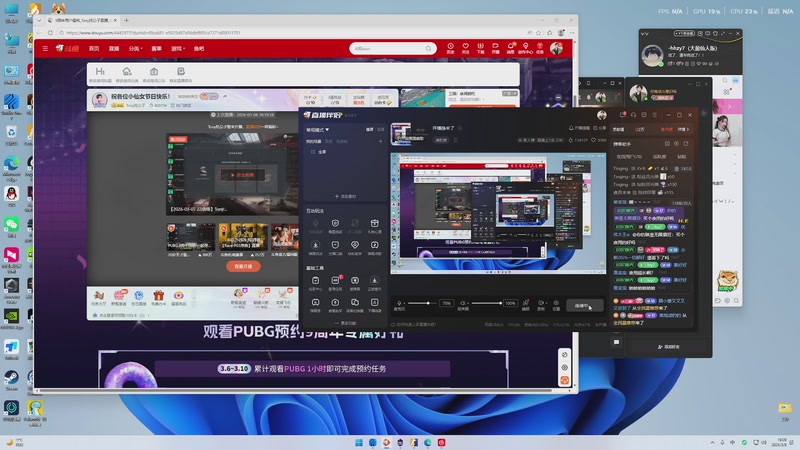Click the Douyu search input field
800x450 pixels.
coord(393,48)
